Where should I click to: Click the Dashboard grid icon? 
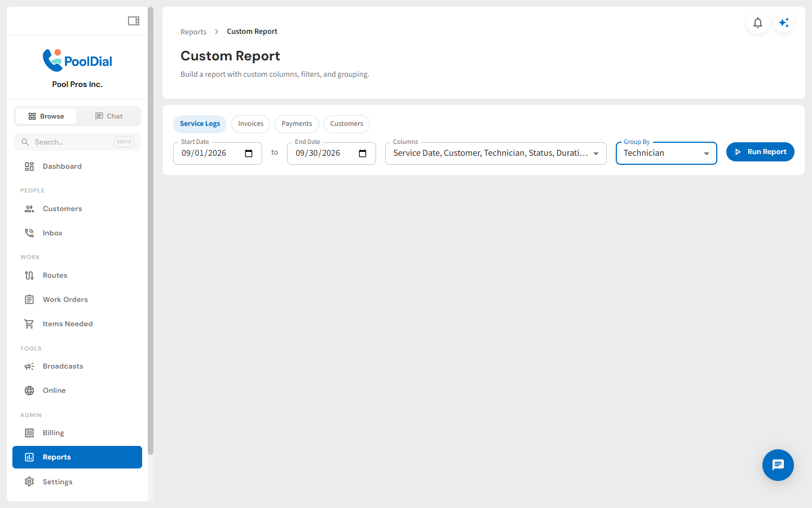[29, 167]
